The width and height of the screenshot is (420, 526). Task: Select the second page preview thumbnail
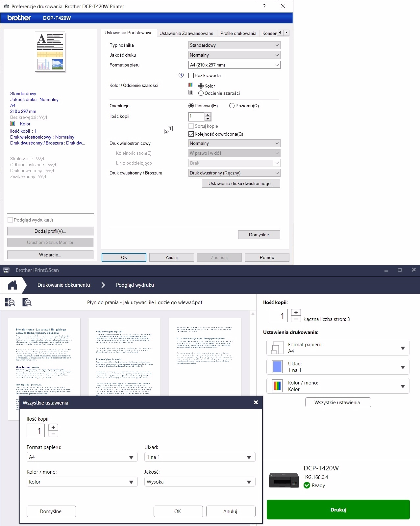(124, 357)
